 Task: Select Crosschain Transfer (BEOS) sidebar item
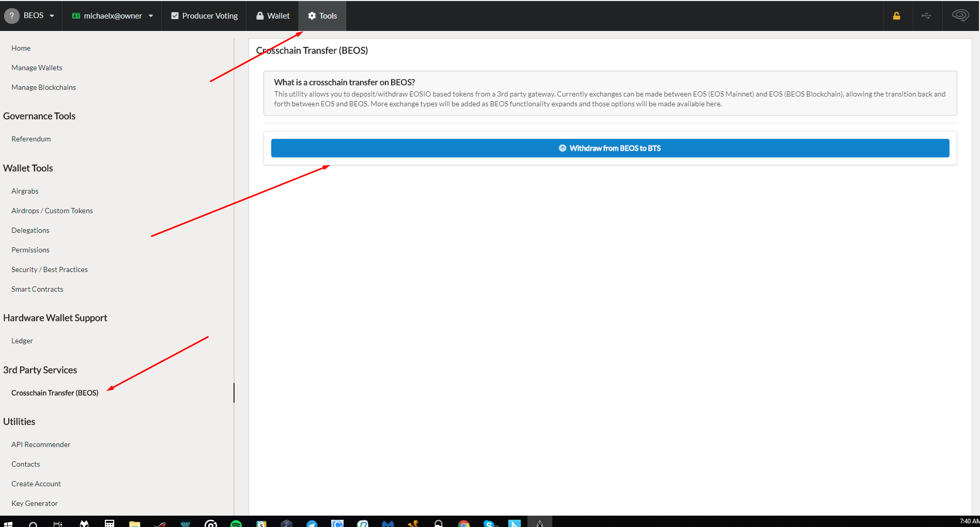(x=55, y=393)
